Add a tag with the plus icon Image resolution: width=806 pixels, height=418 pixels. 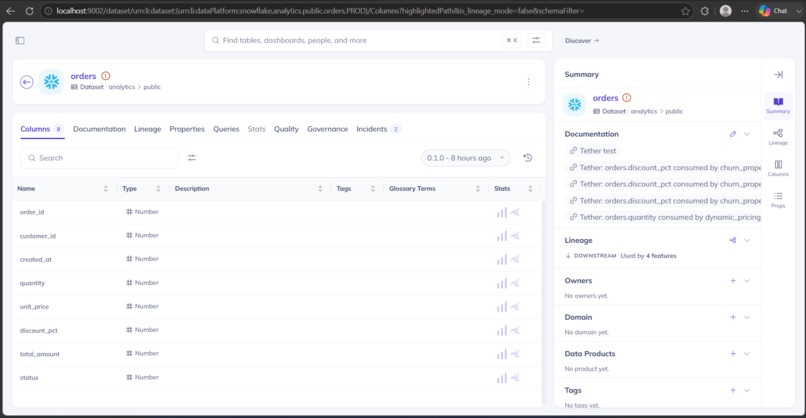[733, 390]
